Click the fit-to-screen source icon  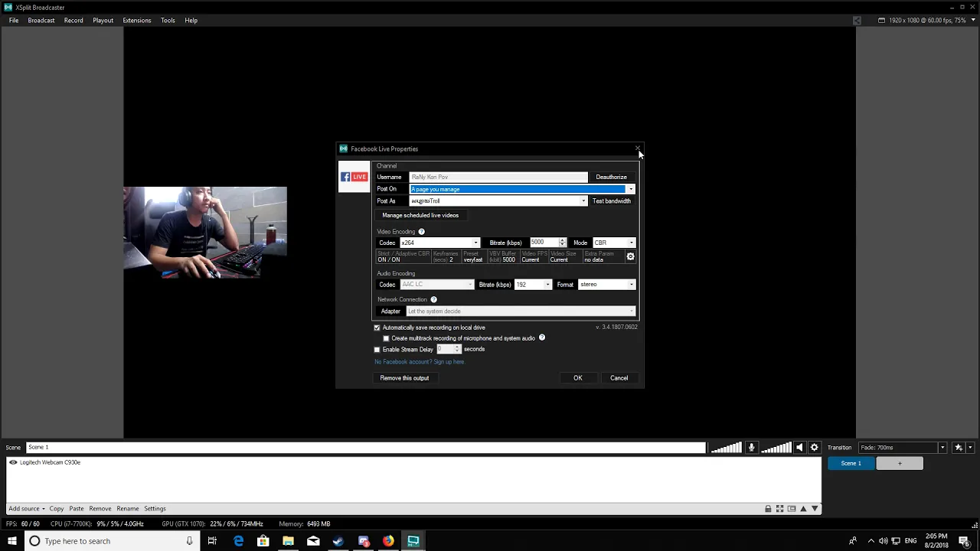[779, 509]
